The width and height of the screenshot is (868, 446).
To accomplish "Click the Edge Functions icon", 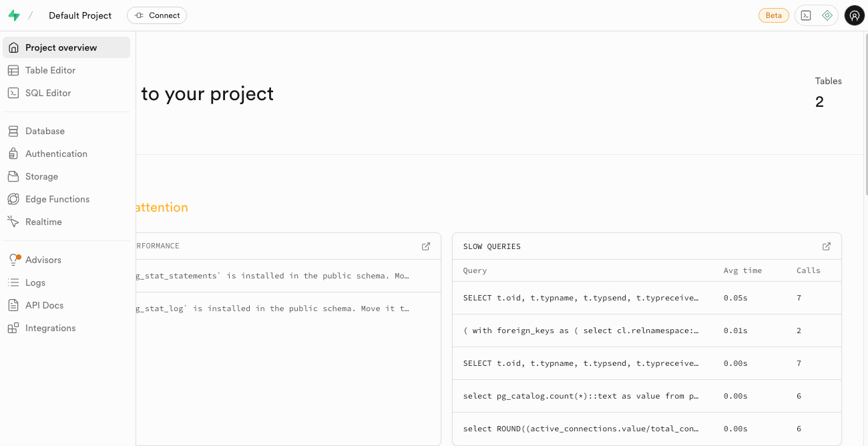I will pos(13,199).
